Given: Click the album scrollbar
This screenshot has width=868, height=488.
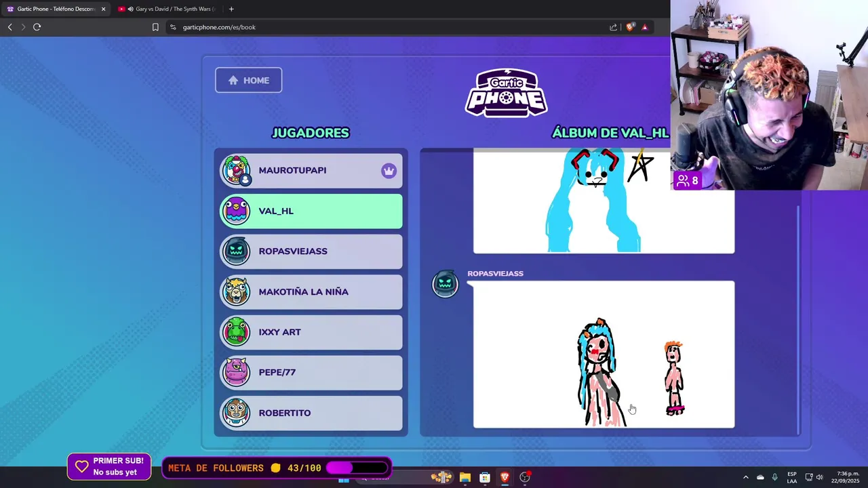Looking at the screenshot, I should (798, 319).
